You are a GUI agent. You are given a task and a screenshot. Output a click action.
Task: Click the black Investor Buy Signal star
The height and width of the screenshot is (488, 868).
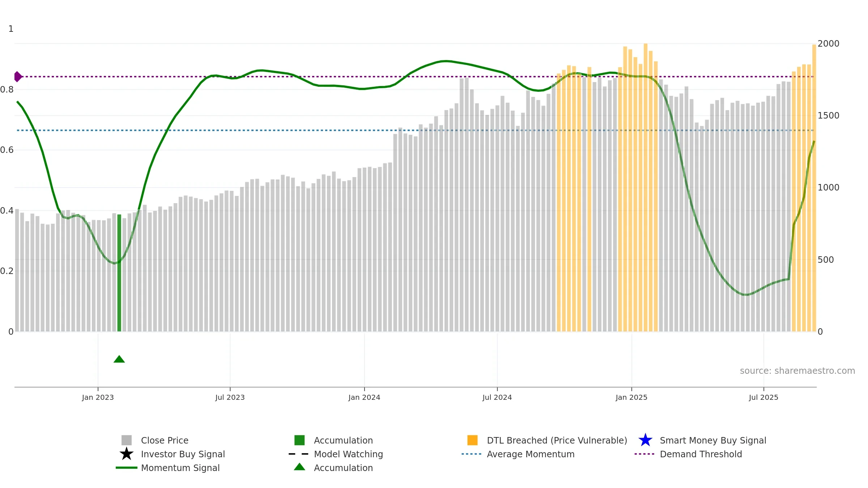127,454
